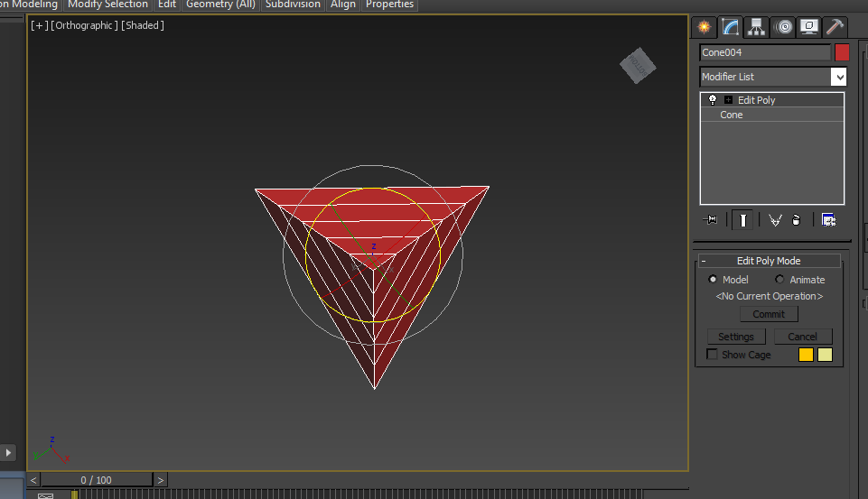Image resolution: width=868 pixels, height=499 pixels.
Task: Click the Cone004 object name field
Action: tap(765, 52)
